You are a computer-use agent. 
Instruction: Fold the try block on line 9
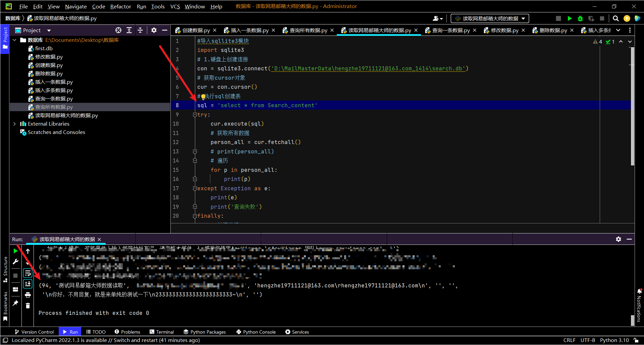195,115
